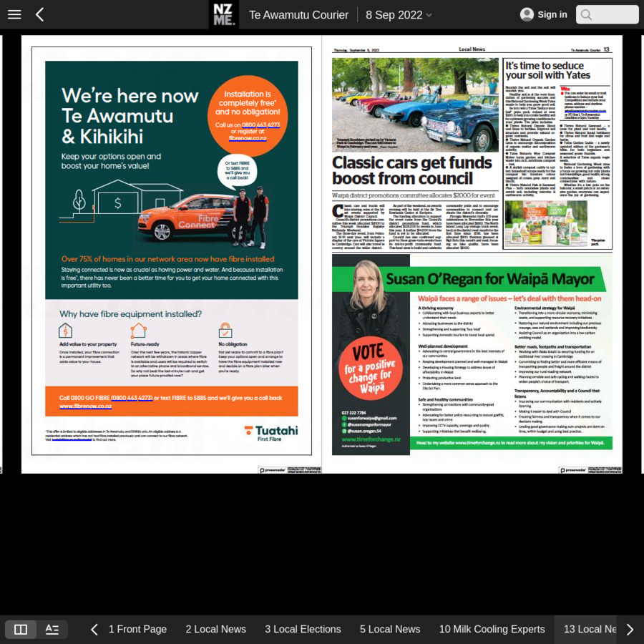Jump to the 1 Front Page section
Image resolution: width=644 pixels, height=644 pixels.
click(137, 630)
